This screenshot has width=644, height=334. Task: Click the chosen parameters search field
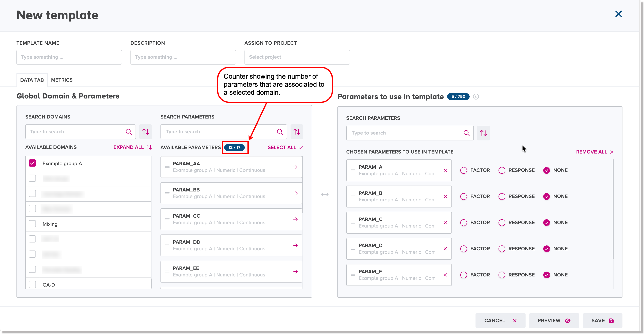click(410, 133)
